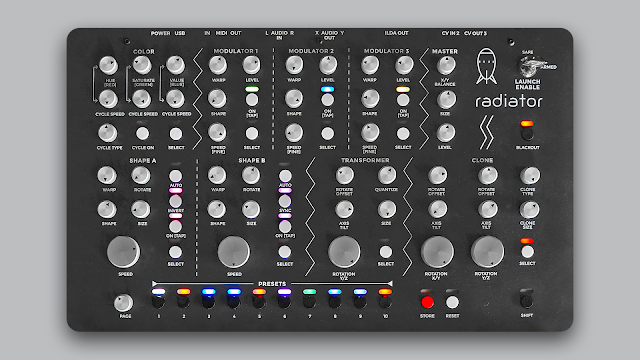Push Modulator 1 Select button
Image resolution: width=640 pixels, height=360 pixels.
click(x=252, y=133)
